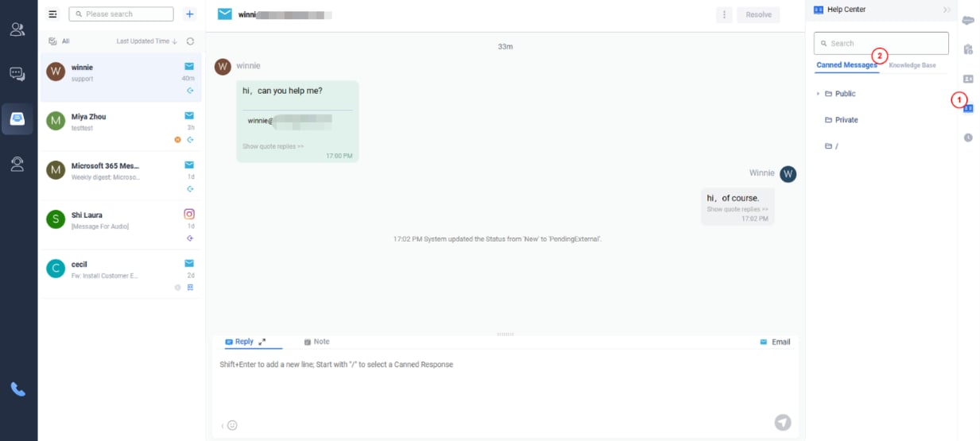Open the chat bubbles icon in left sidebar

coord(17,74)
